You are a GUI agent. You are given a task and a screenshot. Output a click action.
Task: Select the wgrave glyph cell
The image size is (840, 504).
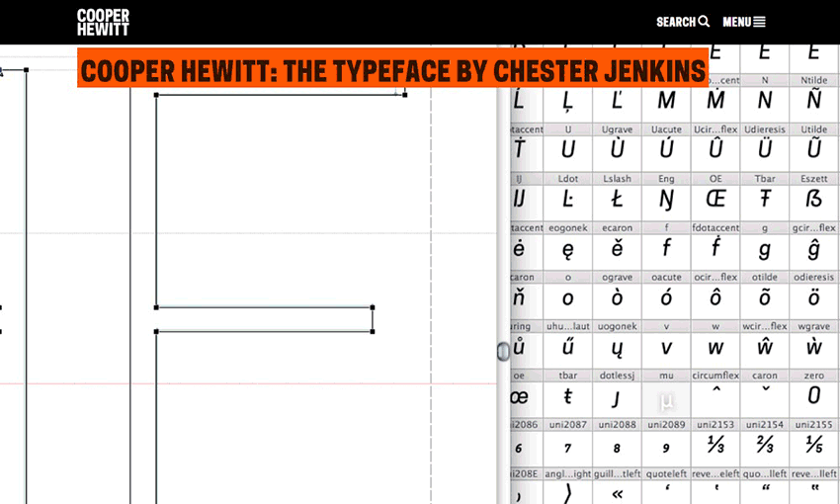pyautogui.click(x=814, y=346)
